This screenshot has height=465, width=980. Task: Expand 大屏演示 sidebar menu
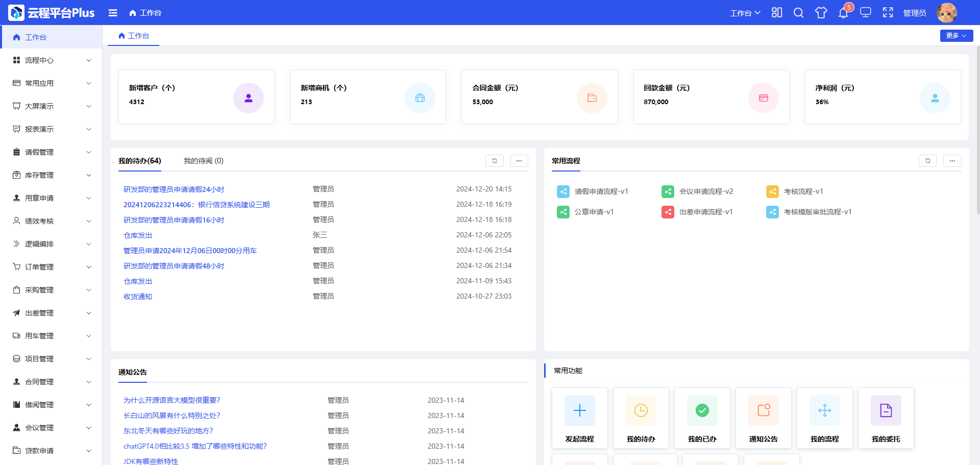coord(51,106)
